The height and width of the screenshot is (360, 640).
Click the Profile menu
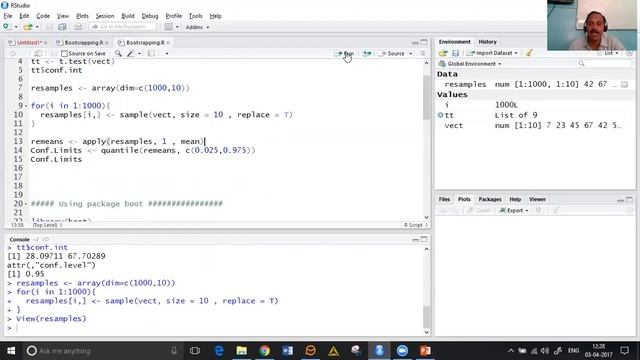pos(173,16)
